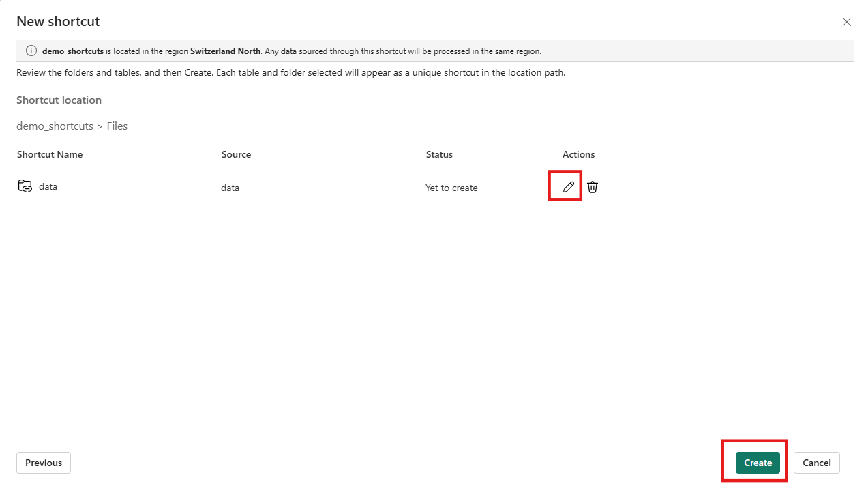Click the Cancel button
Screen dimensions: 868x488
[816, 462]
